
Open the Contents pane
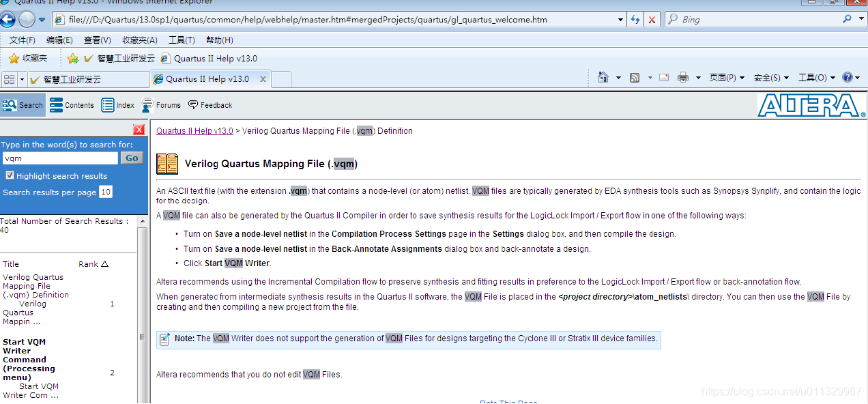coord(72,105)
